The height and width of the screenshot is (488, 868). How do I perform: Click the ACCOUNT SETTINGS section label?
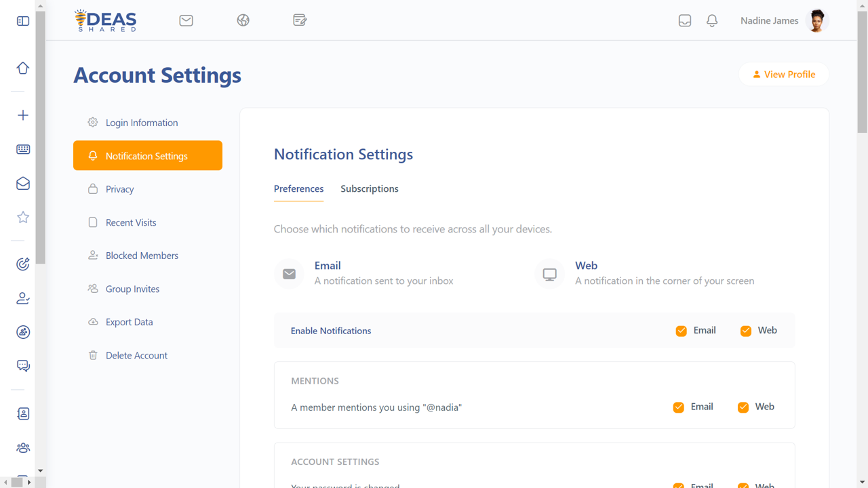335,462
